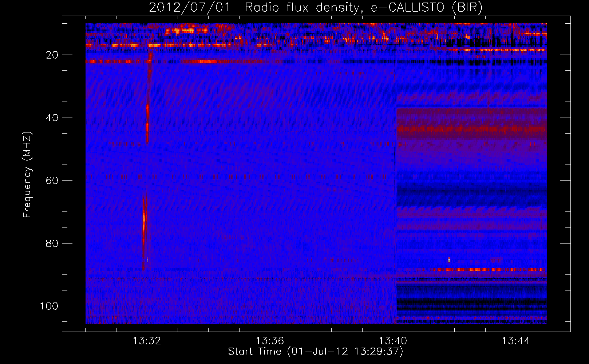
Task: Click the 13:40 time tick label
Action: [393, 341]
